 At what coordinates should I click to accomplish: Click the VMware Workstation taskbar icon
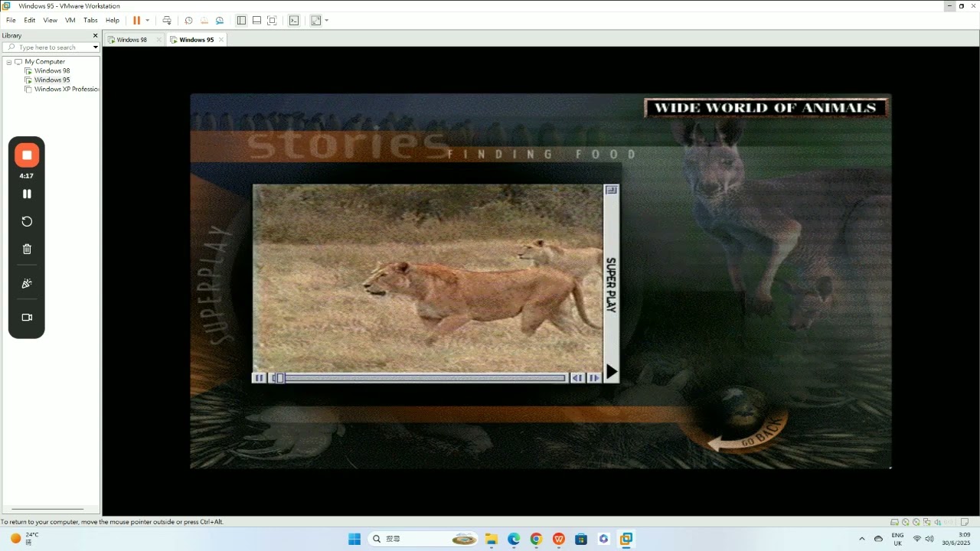coord(626,539)
